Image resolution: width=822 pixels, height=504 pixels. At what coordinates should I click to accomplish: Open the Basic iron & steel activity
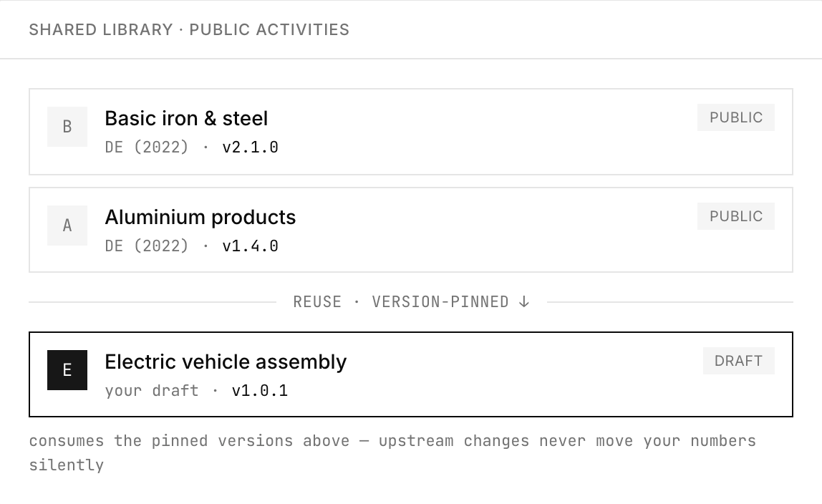411,132
